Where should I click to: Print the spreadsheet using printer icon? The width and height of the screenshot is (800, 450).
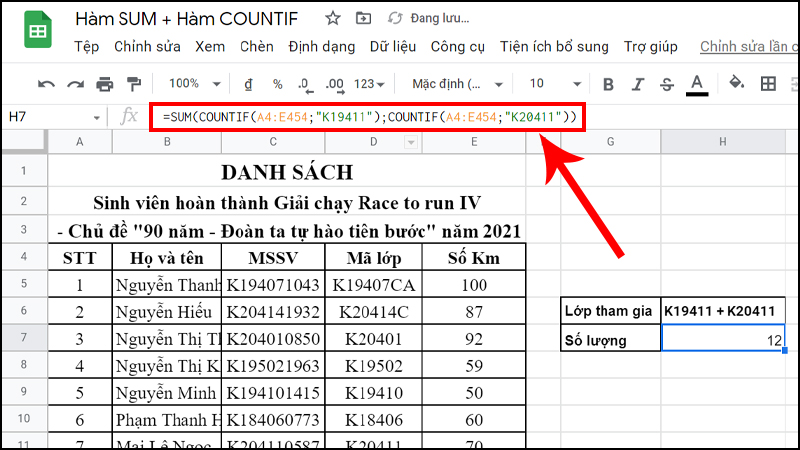point(104,84)
